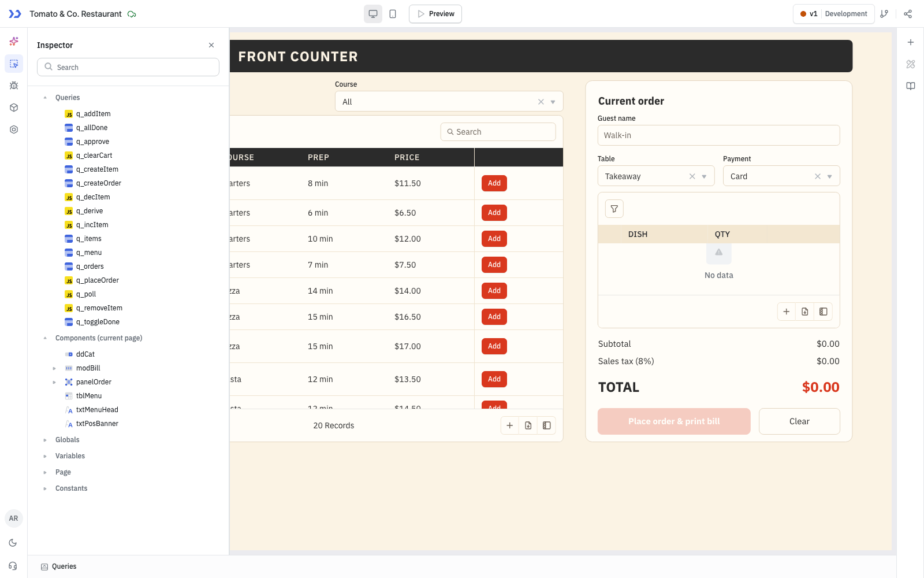This screenshot has height=578, width=924.
Task: Expand the modBill component node
Action: [x=54, y=368]
